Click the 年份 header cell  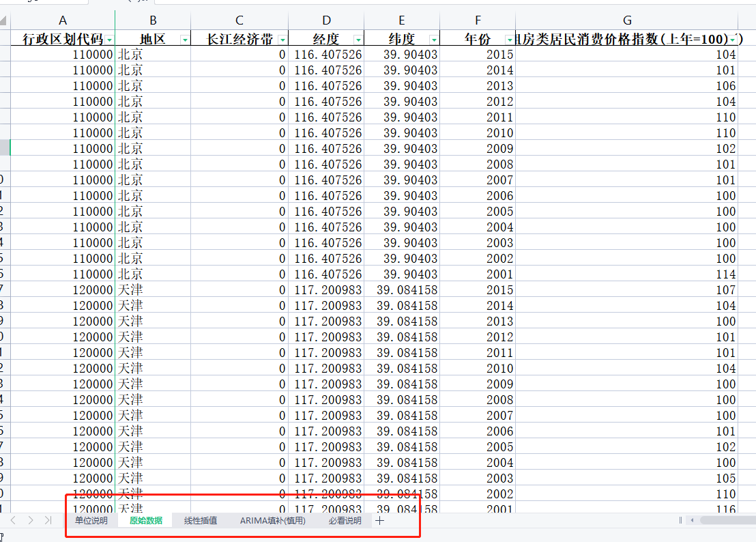478,39
